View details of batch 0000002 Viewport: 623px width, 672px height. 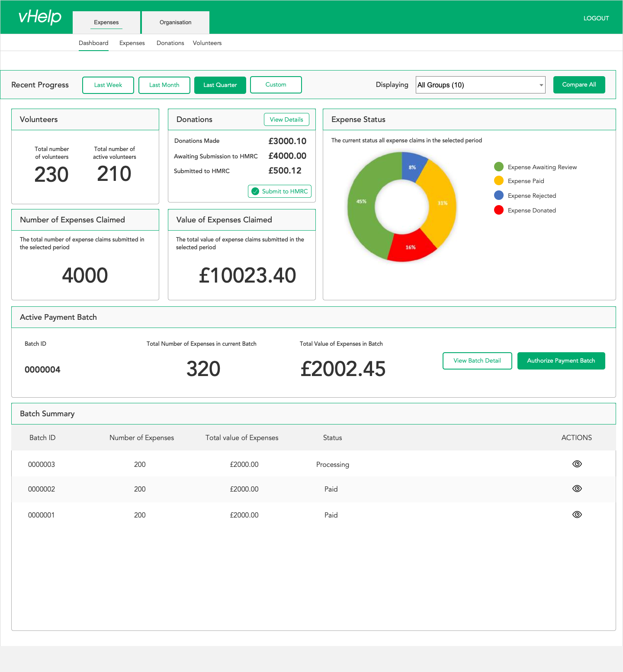(x=577, y=489)
